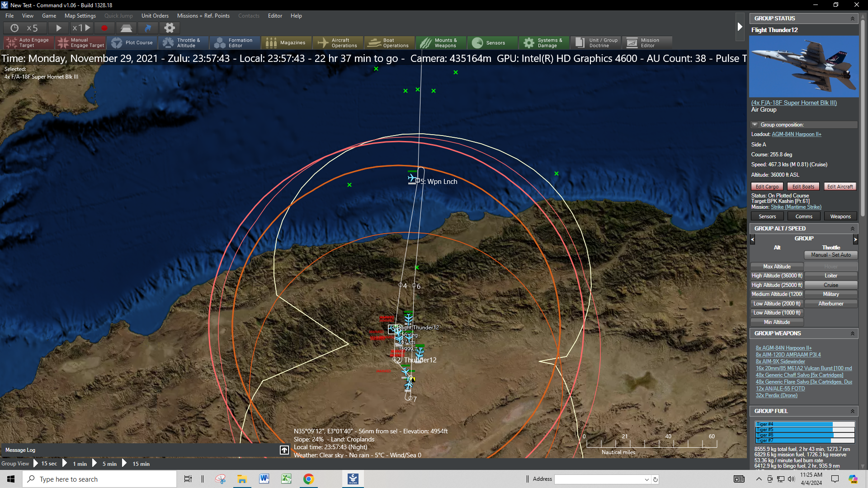Click the Tiger #4 fuel bar
The height and width of the screenshot is (488, 868).
805,424
